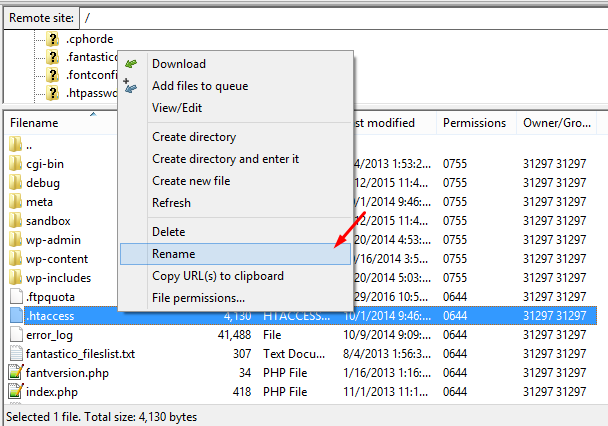Select the wp-content folder name
608x426 pixels.
pos(57,259)
